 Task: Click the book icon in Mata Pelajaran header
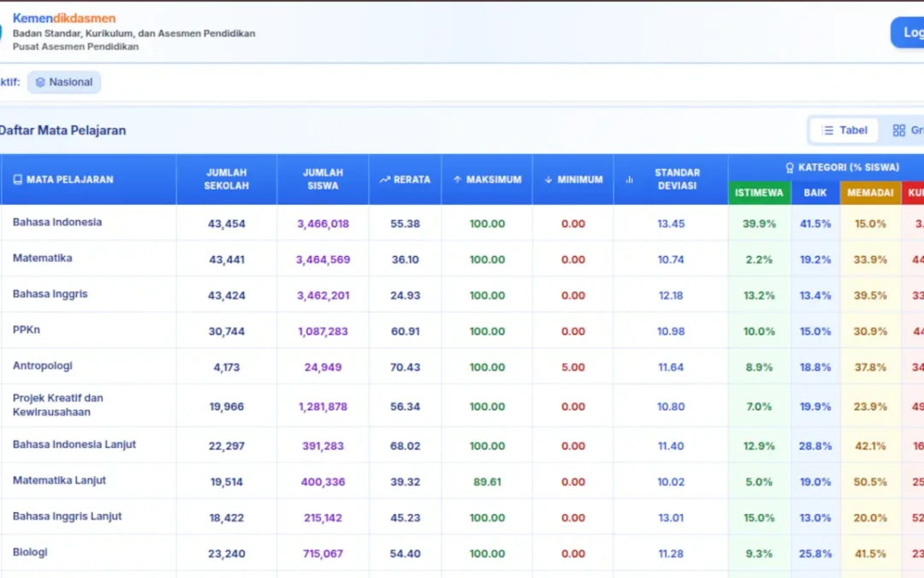click(x=18, y=179)
